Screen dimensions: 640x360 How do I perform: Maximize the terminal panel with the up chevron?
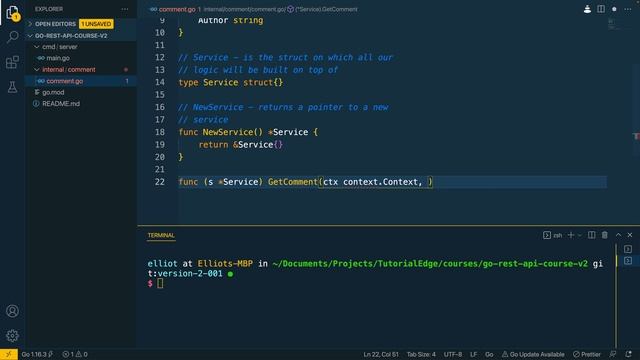point(618,235)
